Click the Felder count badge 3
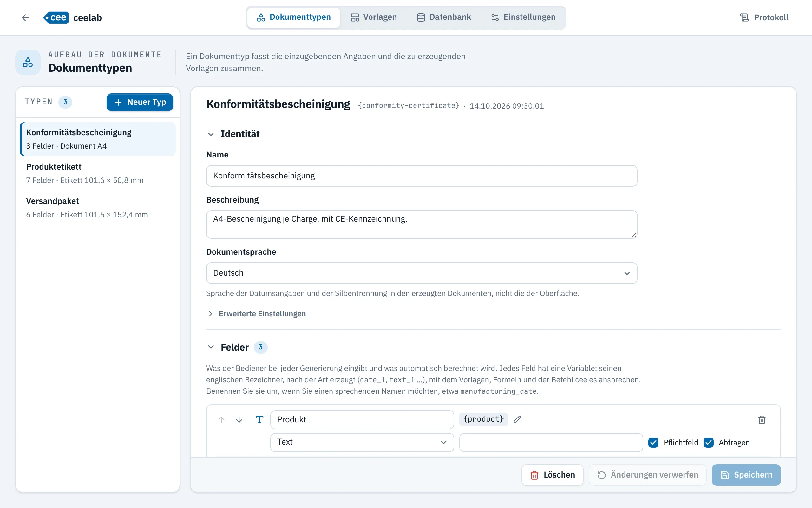The image size is (812, 508). point(260,347)
